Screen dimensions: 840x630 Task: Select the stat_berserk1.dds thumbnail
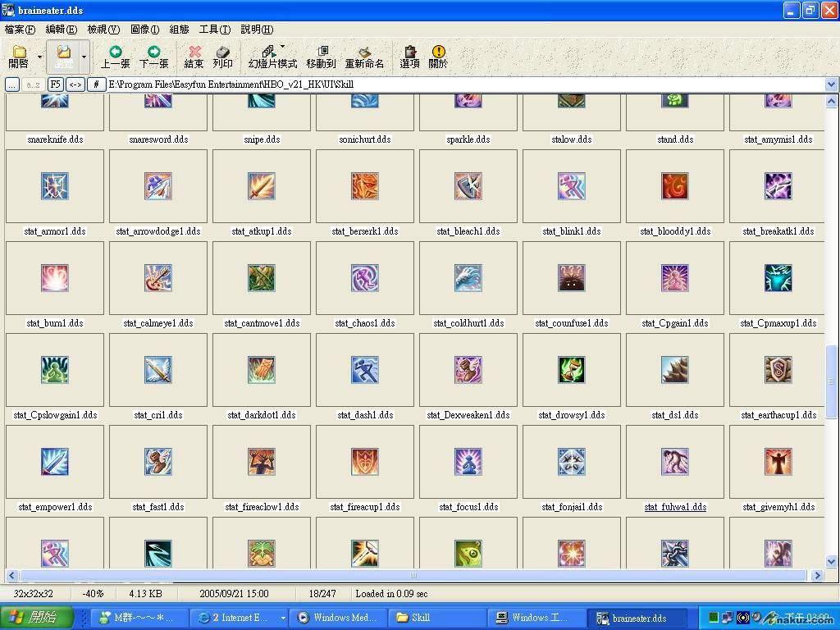tap(365, 187)
